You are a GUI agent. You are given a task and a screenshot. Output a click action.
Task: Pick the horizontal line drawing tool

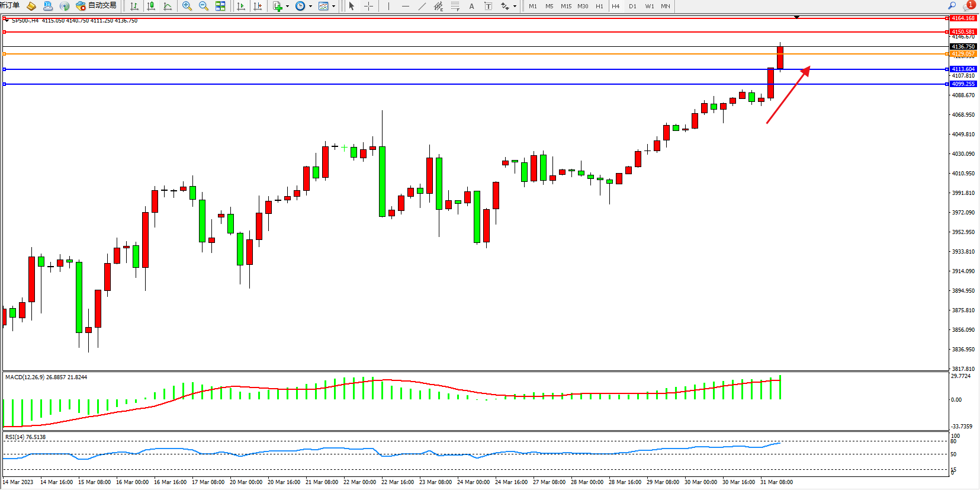pos(405,6)
